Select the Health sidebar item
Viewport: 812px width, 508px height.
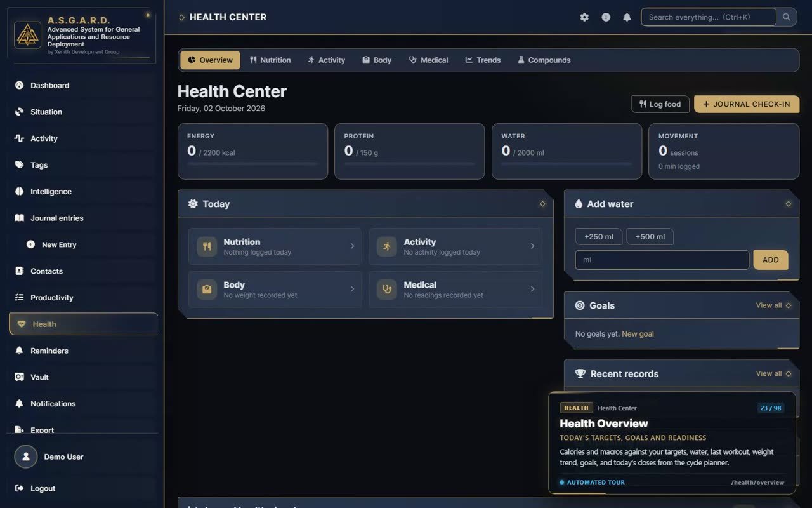[83, 324]
